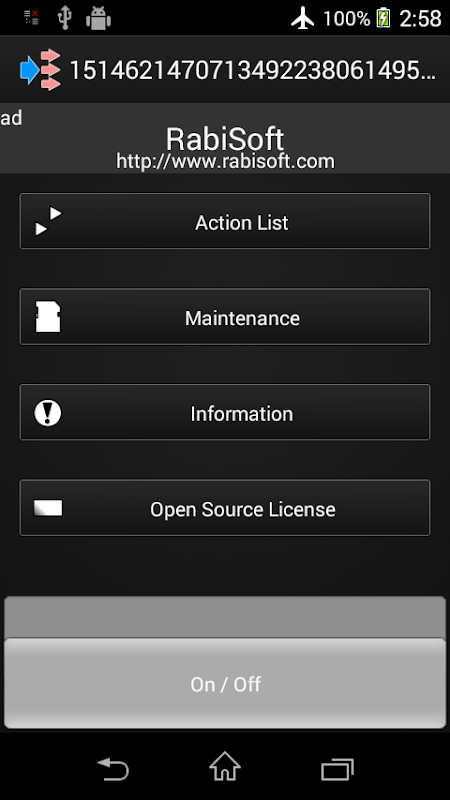450x800 pixels.
Task: Open the Open Source License button
Action: coord(225,508)
